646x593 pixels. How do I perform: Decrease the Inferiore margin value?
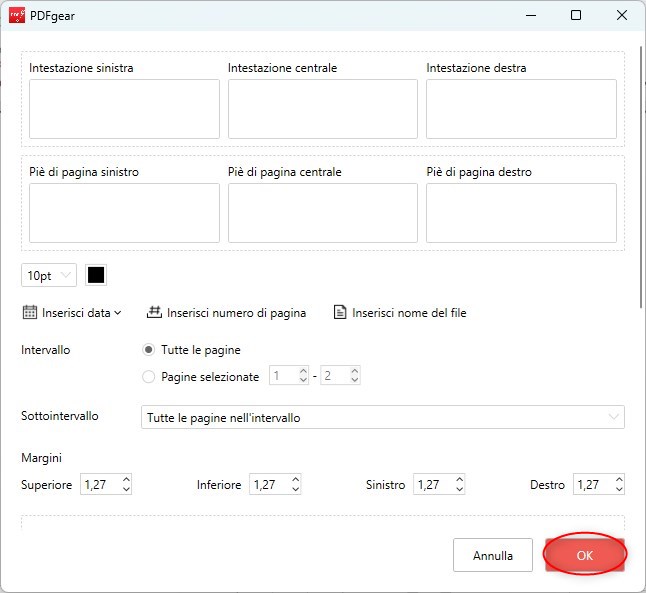[x=295, y=489]
